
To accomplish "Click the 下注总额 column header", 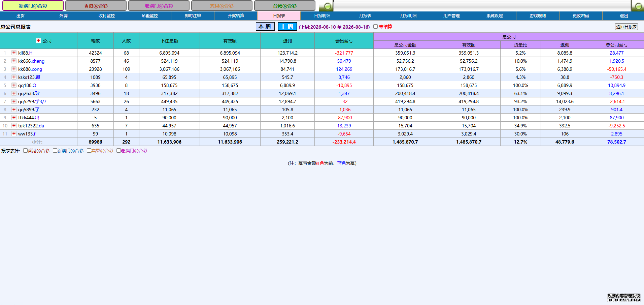I will (169, 41).
